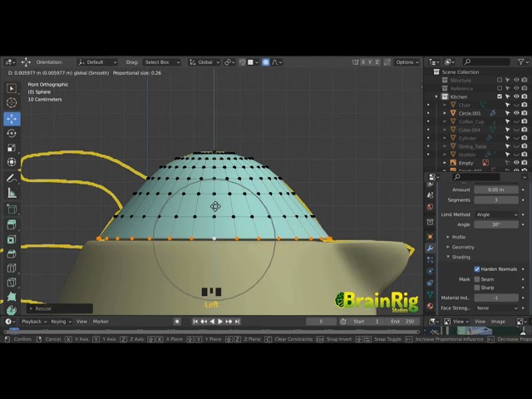Screen dimensions: 532x399
Task: Open the Global transform orientation dropdown
Action: (x=204, y=62)
